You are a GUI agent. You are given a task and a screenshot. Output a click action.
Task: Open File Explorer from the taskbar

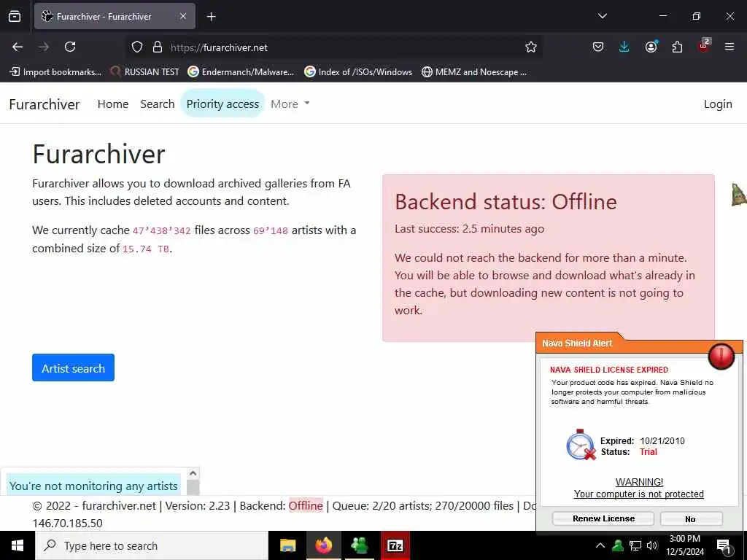287,545
